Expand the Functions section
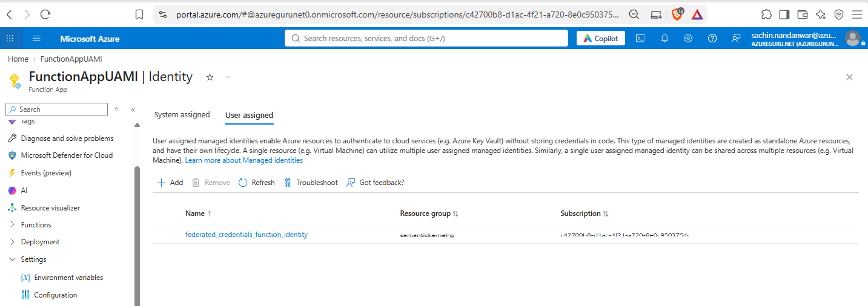The image size is (868, 306). click(36, 225)
